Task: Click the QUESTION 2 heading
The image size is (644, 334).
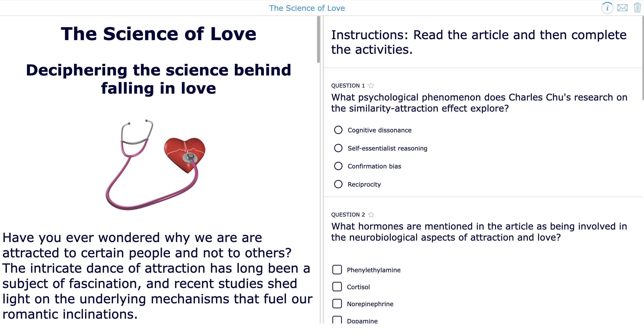Action: coord(349,214)
